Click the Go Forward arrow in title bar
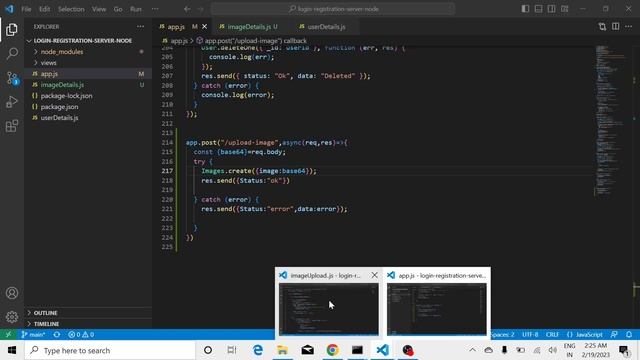640x360 pixels. [200, 9]
